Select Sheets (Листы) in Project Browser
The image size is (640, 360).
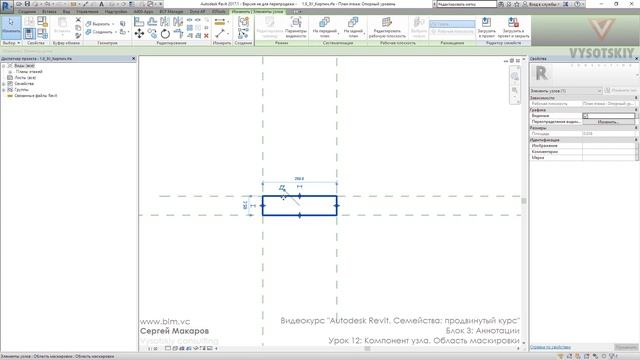pyautogui.click(x=25, y=78)
